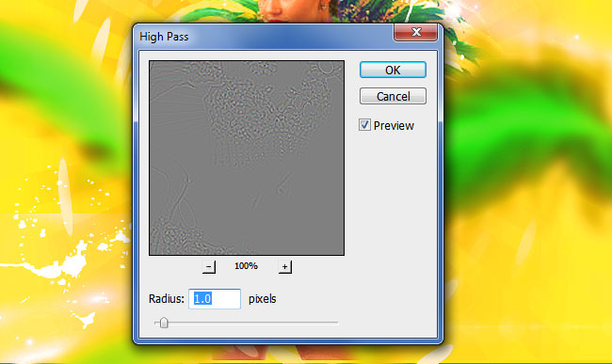The height and width of the screenshot is (364, 612).
Task: Click inside the Radius input field
Action: click(215, 299)
